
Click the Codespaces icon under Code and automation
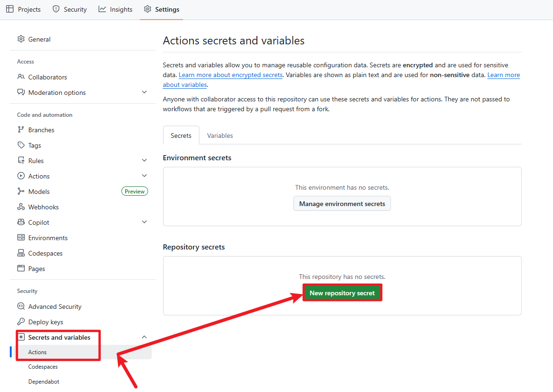point(21,253)
